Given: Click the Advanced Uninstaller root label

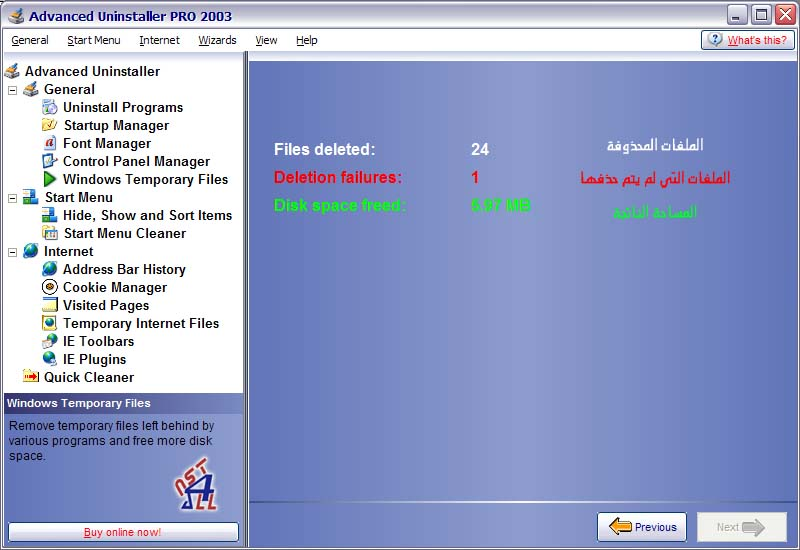Looking at the screenshot, I should (92, 71).
